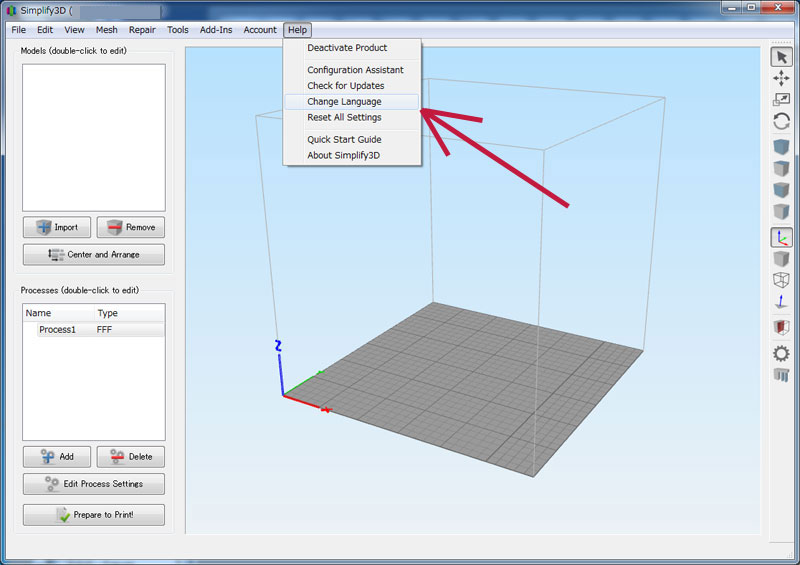This screenshot has height=565, width=800.
Task: Pick the scale model tool
Action: pos(781,99)
